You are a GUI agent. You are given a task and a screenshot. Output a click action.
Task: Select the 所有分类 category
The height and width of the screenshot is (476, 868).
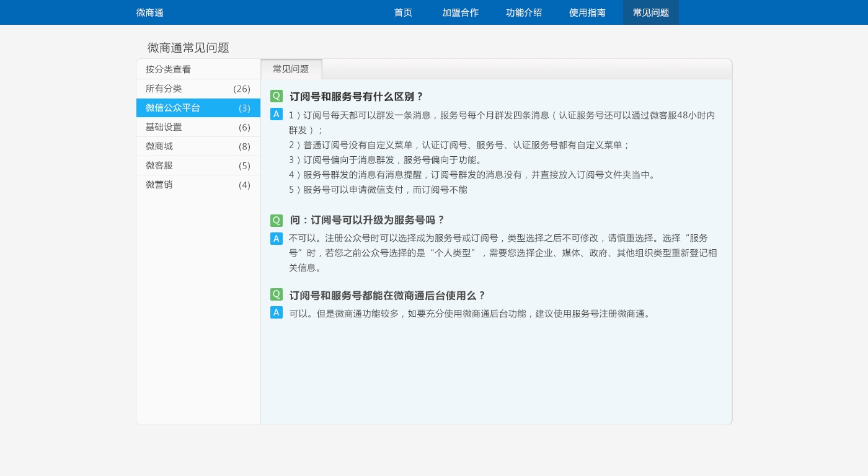click(x=198, y=89)
